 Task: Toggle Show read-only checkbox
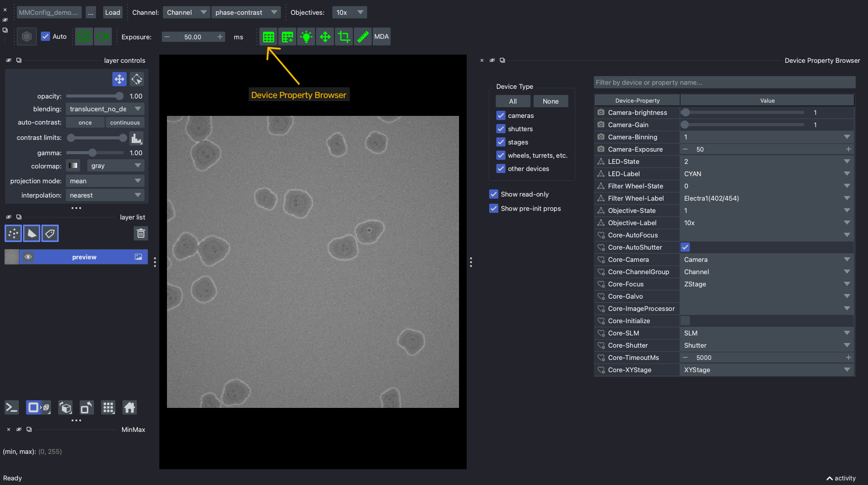(494, 194)
